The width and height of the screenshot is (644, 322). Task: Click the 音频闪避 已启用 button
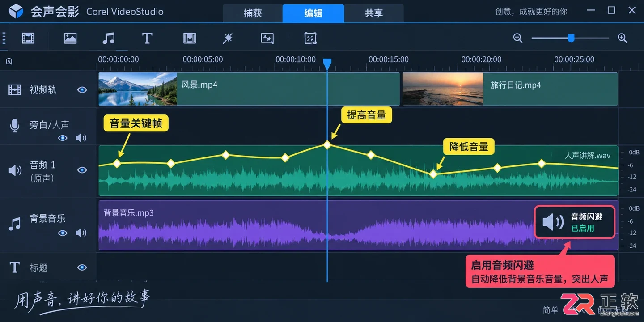575,222
